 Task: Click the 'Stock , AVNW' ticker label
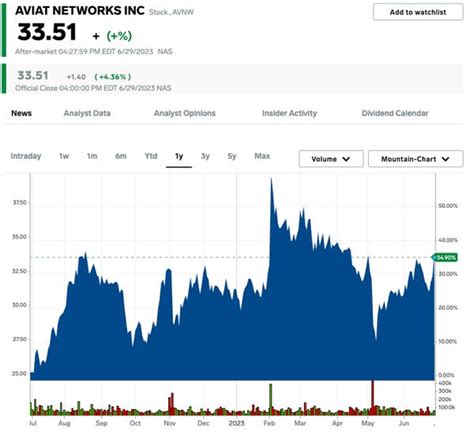[171, 12]
